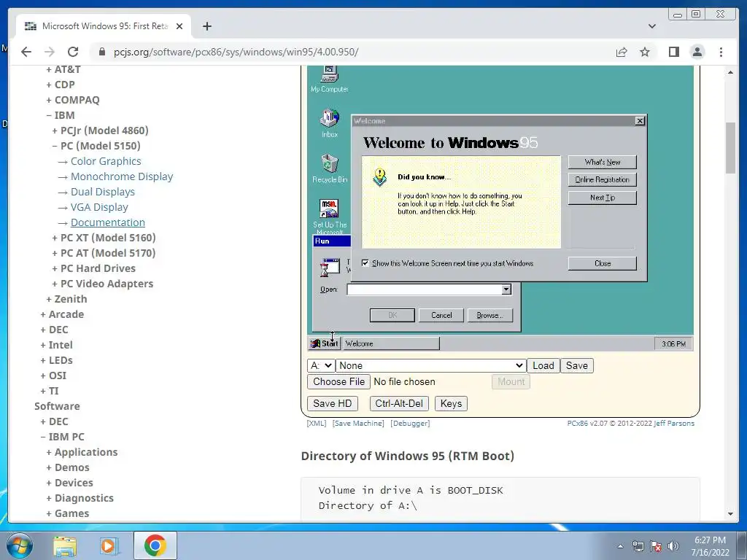Click Cancel in the Run dialog

[x=441, y=315]
